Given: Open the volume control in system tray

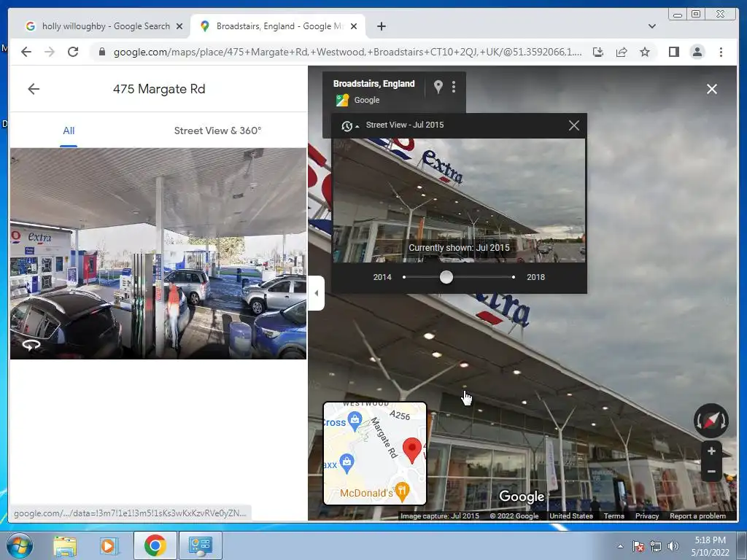Looking at the screenshot, I should (x=673, y=546).
